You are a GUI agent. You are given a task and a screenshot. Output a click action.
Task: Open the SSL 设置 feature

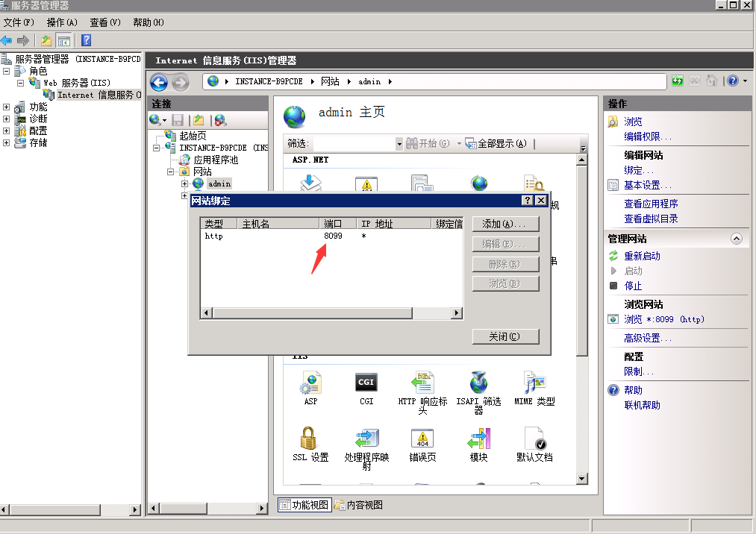point(310,445)
